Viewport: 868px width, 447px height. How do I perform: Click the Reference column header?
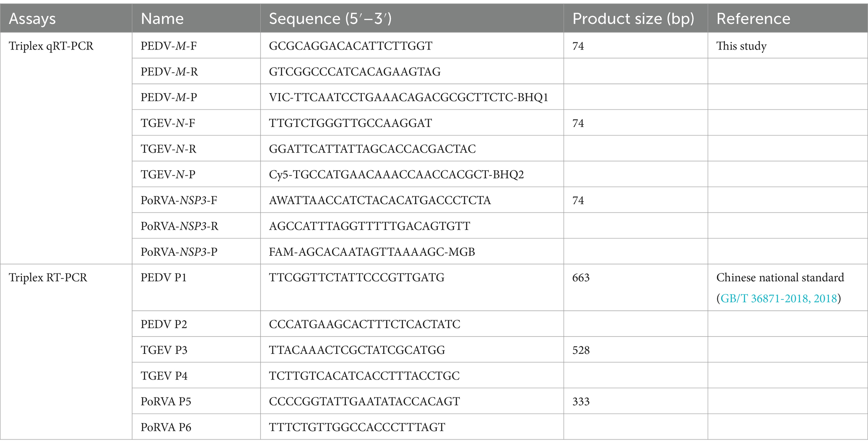(753, 19)
